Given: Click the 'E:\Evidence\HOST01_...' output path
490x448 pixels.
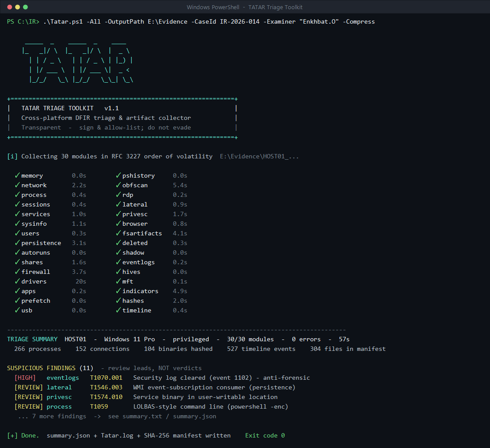Looking at the screenshot, I should [259, 156].
